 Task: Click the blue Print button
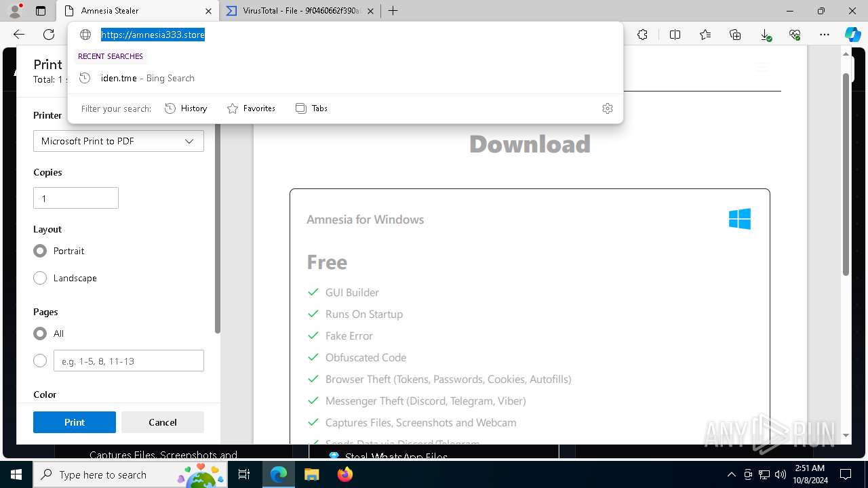click(x=75, y=422)
